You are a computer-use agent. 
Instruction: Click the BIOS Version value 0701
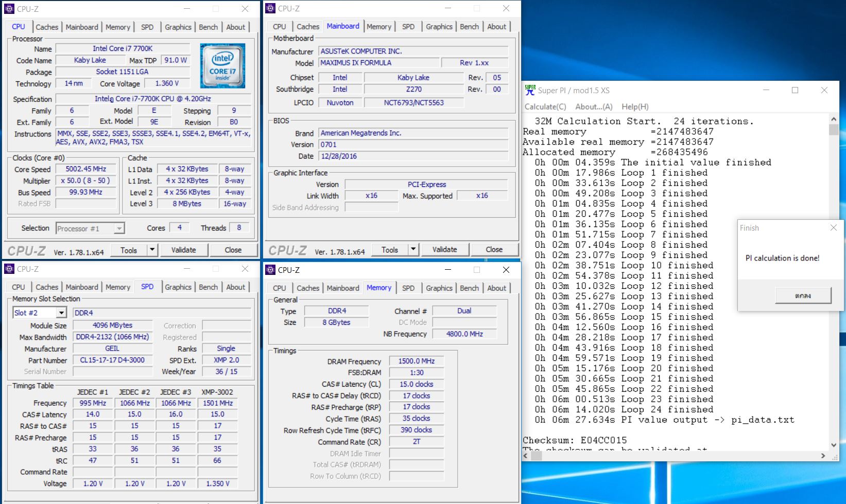point(413,145)
